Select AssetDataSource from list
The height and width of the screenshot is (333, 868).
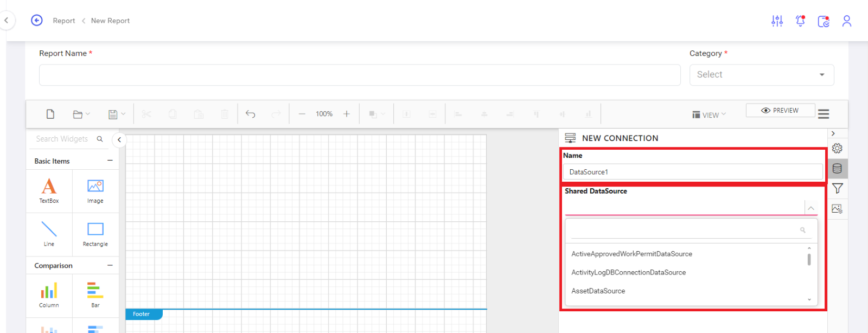598,291
